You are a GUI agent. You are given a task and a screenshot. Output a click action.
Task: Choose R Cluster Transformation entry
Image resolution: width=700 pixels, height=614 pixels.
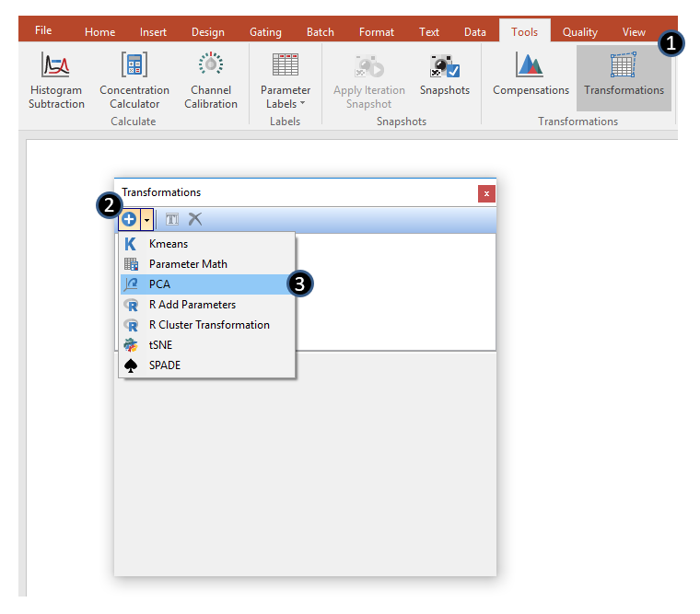pyautogui.click(x=209, y=325)
